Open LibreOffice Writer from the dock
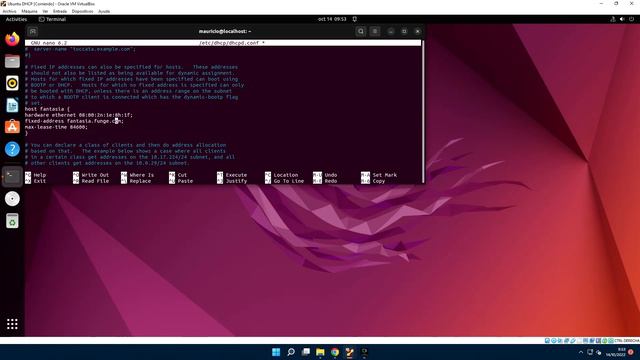Screen dimensions: 640x360 (x=12, y=105)
